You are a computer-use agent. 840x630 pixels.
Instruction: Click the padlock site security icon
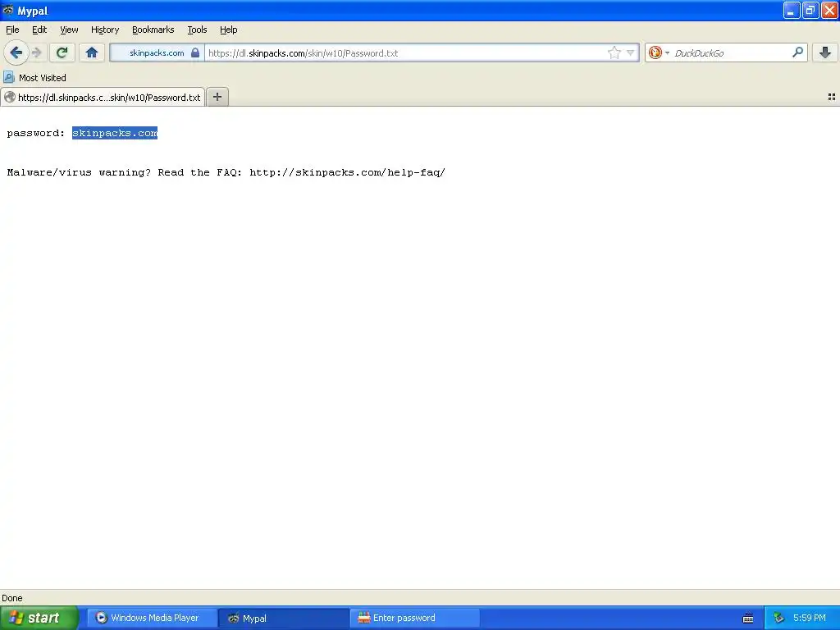tap(195, 52)
